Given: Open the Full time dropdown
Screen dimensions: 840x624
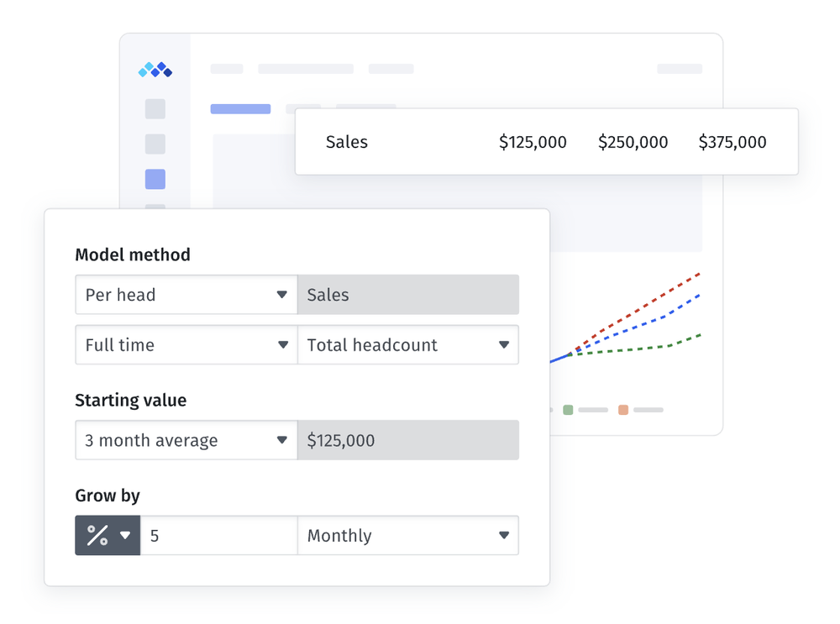Looking at the screenshot, I should pyautogui.click(x=186, y=345).
